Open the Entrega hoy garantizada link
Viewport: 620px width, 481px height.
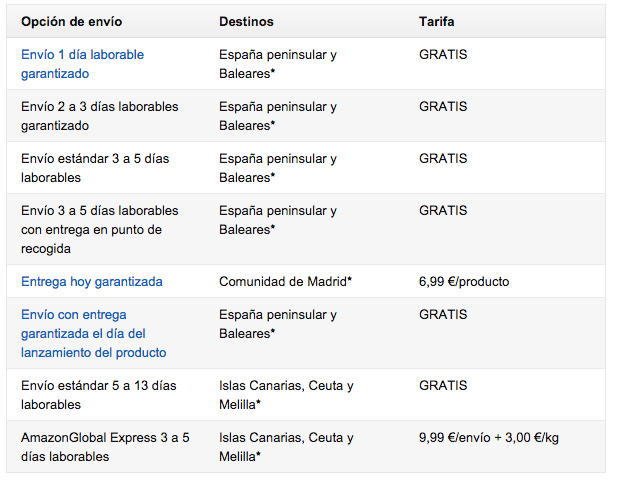point(91,281)
